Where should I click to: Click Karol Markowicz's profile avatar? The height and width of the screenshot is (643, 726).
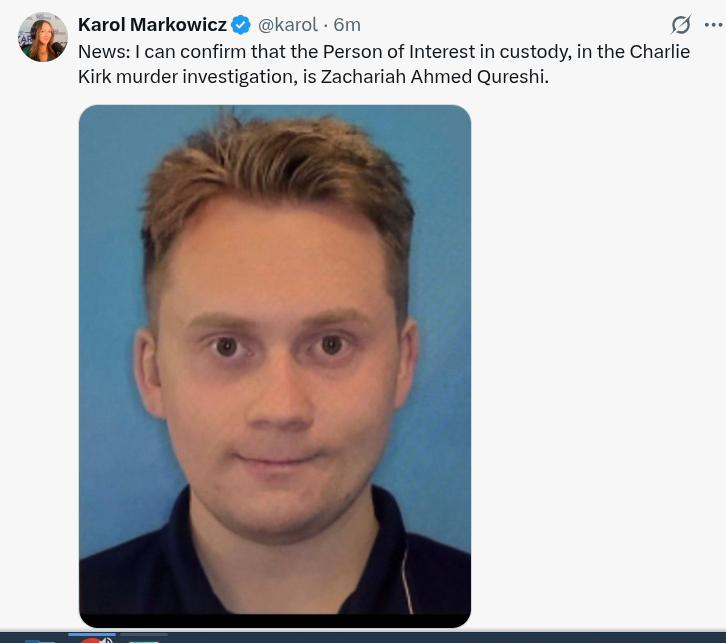(43, 37)
